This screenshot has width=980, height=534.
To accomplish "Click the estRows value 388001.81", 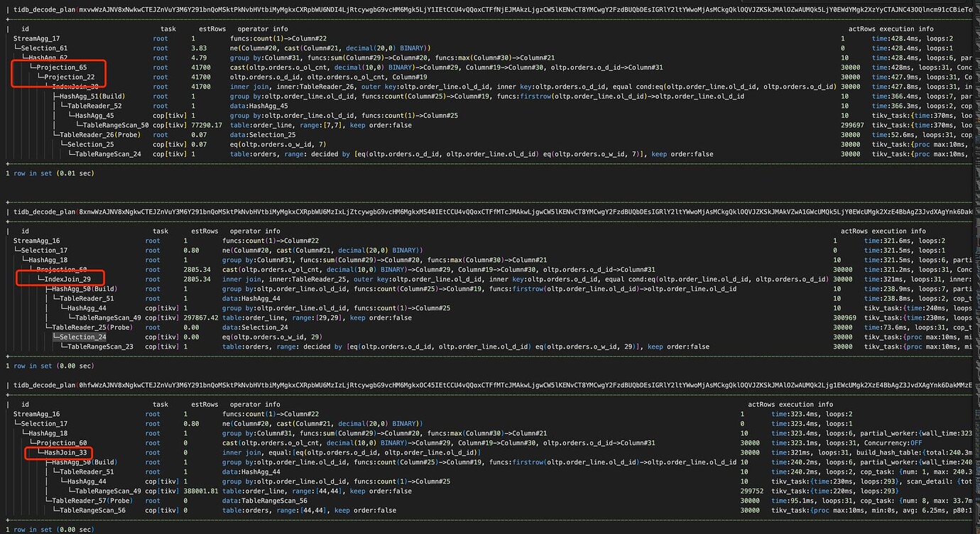I will pyautogui.click(x=200, y=491).
